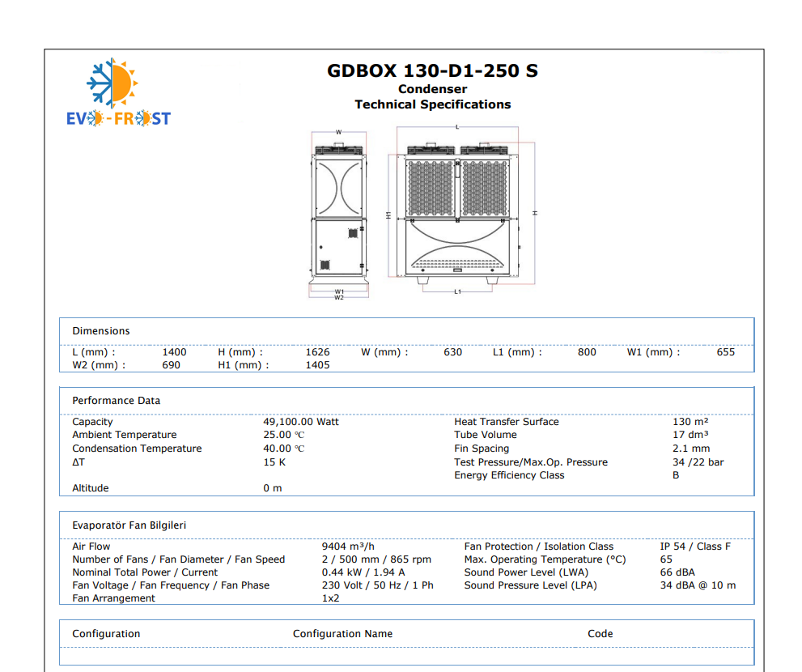Select the value "IP 54 / Class F"
This screenshot has height=672, width=802.
coord(695,547)
